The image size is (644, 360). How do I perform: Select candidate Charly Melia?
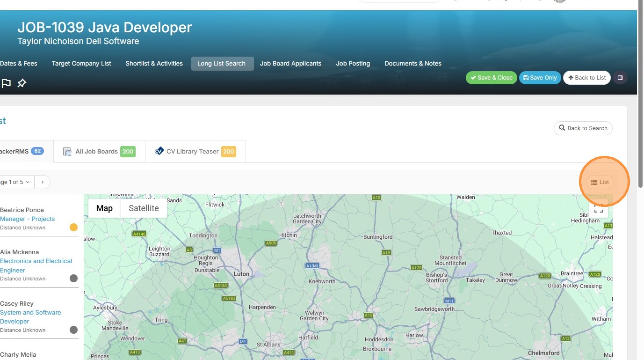coord(18,354)
